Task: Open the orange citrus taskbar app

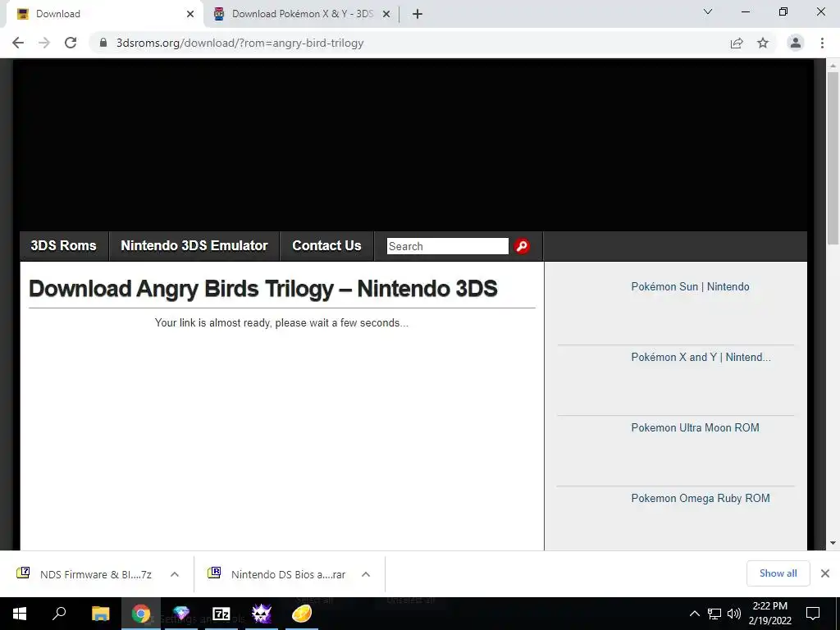Action: [x=302, y=614]
